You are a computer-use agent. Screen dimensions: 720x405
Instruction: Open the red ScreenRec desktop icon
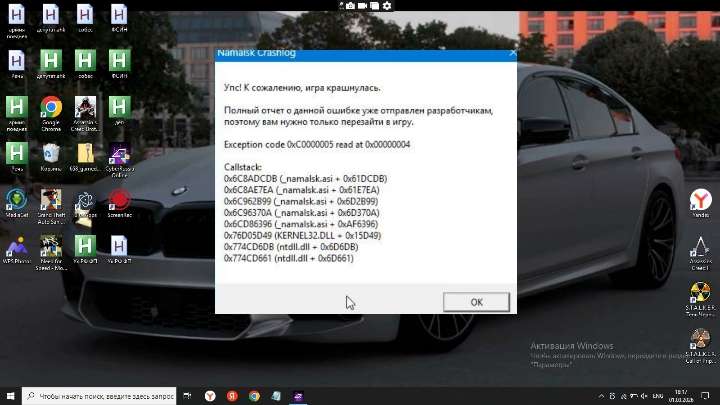(x=119, y=200)
